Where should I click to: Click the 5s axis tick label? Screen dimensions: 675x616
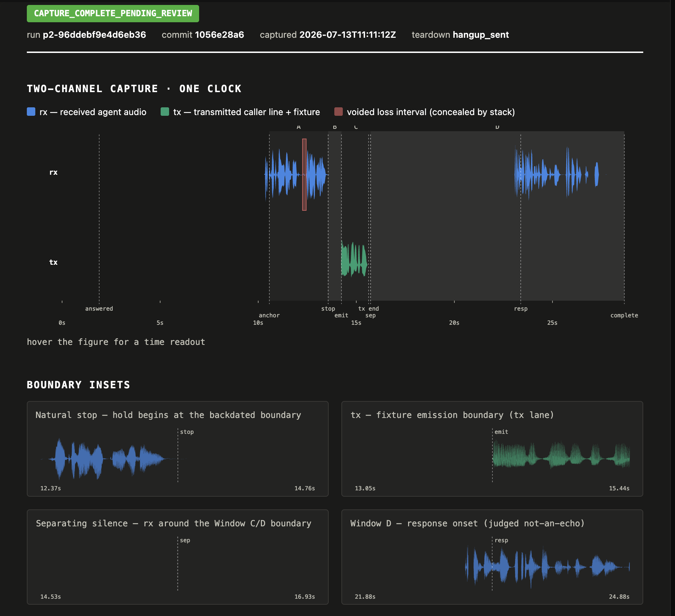160,323
